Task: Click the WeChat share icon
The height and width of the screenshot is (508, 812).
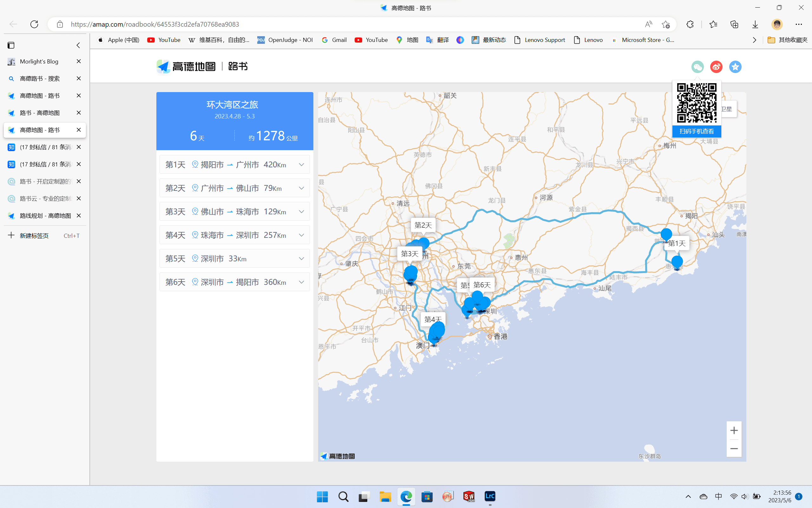Action: 697,67
